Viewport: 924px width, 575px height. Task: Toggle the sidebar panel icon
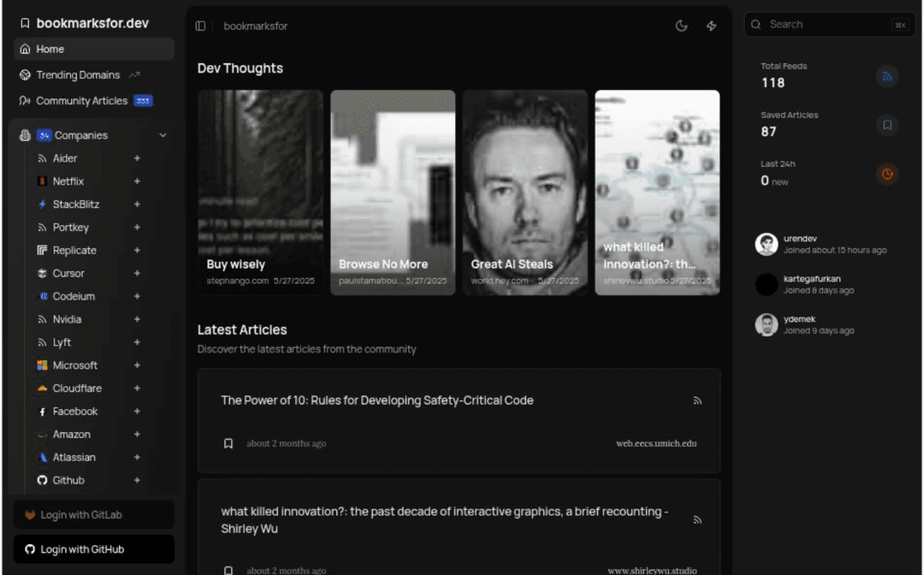coord(200,26)
